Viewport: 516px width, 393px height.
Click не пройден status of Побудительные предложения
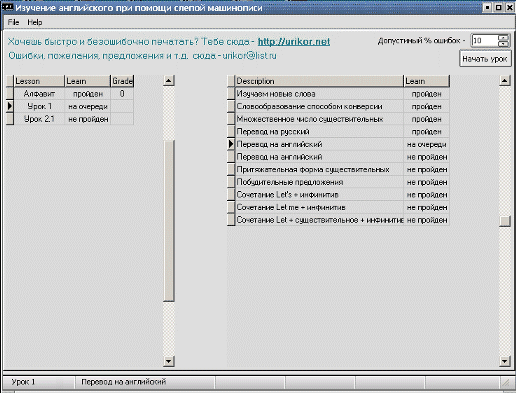click(426, 182)
